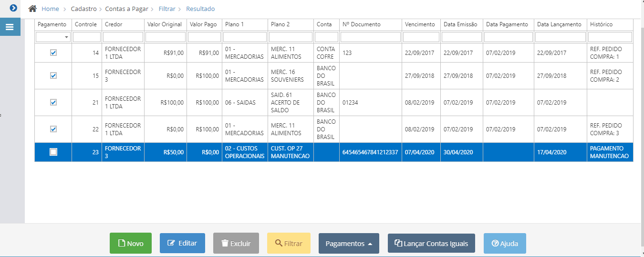Select the PAGAMENTO MANUTENCAO history cell
This screenshot has height=257, width=644.
pyautogui.click(x=610, y=152)
